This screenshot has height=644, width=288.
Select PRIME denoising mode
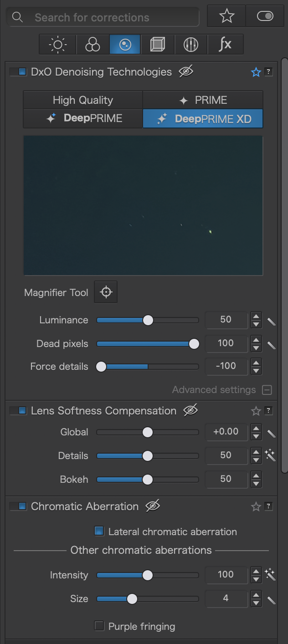coord(203,100)
